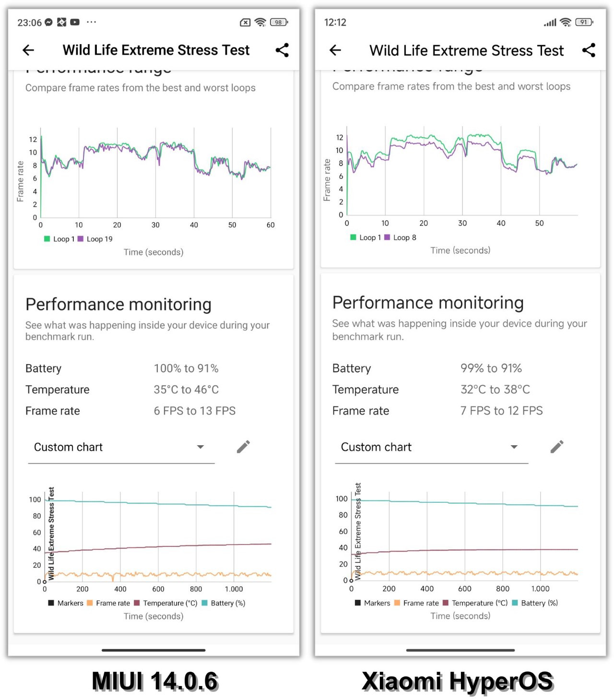Tap the left home gesture bar
The image size is (614, 700).
pyautogui.click(x=153, y=650)
